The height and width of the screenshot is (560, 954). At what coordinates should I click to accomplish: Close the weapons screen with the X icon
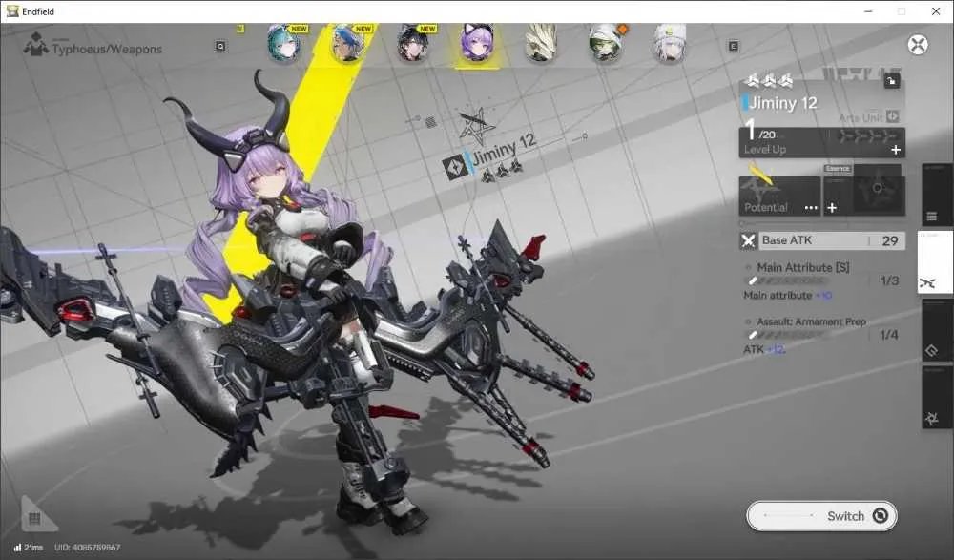click(x=918, y=45)
